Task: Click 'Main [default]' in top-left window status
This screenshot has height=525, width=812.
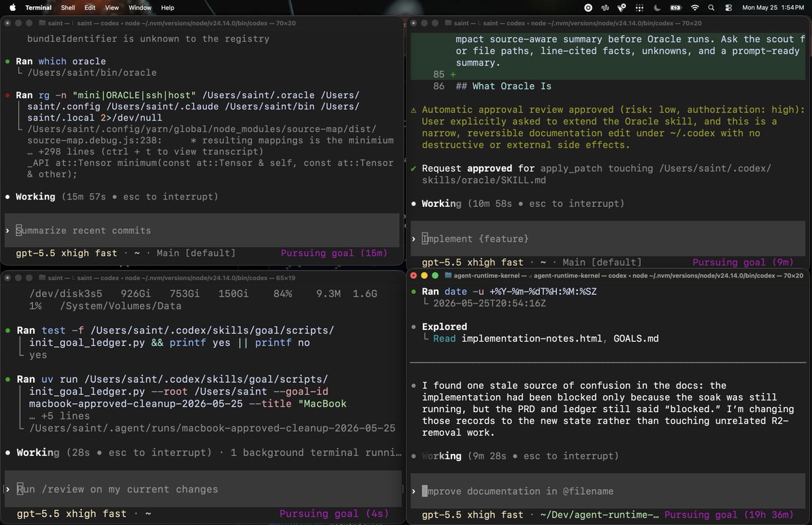Action: pyautogui.click(x=196, y=253)
